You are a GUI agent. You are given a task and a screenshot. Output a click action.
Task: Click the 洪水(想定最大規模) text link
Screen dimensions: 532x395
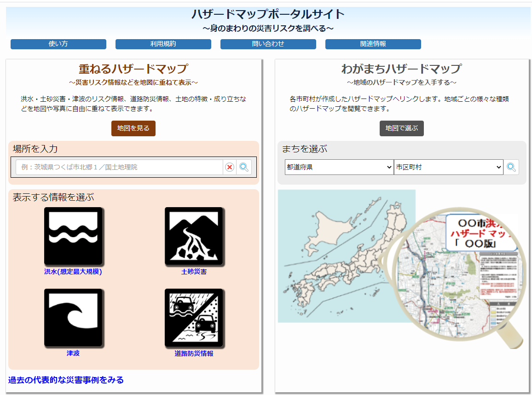(x=73, y=272)
